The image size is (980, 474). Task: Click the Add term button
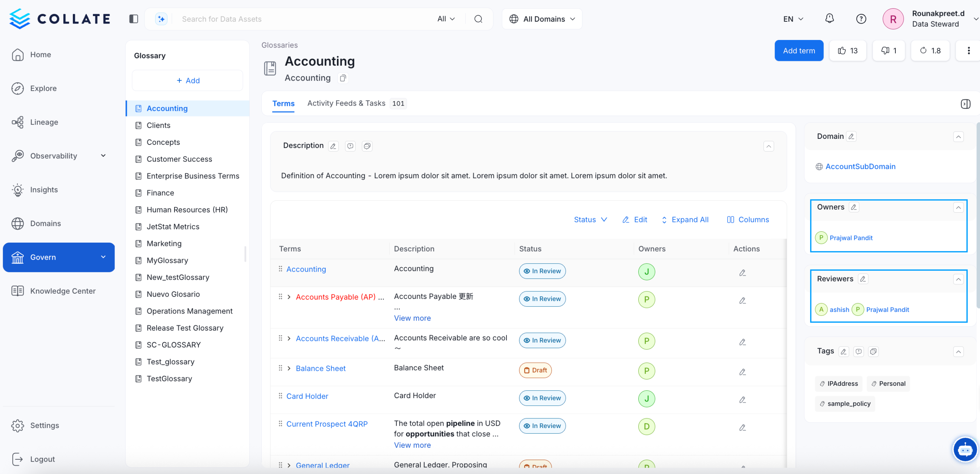(x=799, y=50)
